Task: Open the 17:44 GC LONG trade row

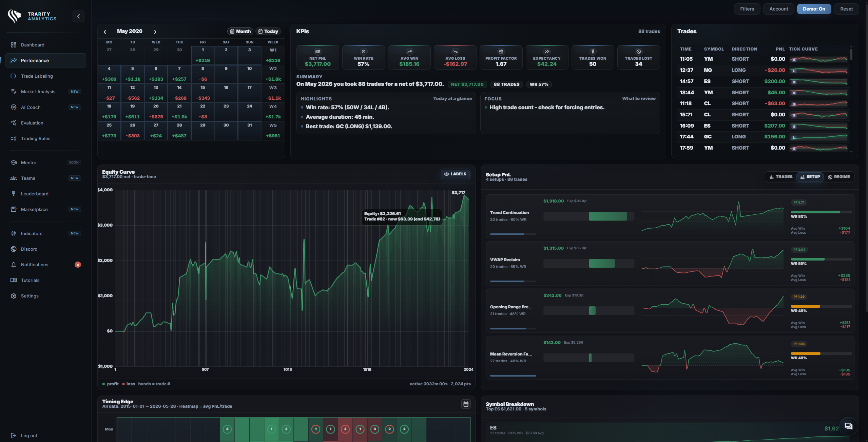Action: pos(763,137)
